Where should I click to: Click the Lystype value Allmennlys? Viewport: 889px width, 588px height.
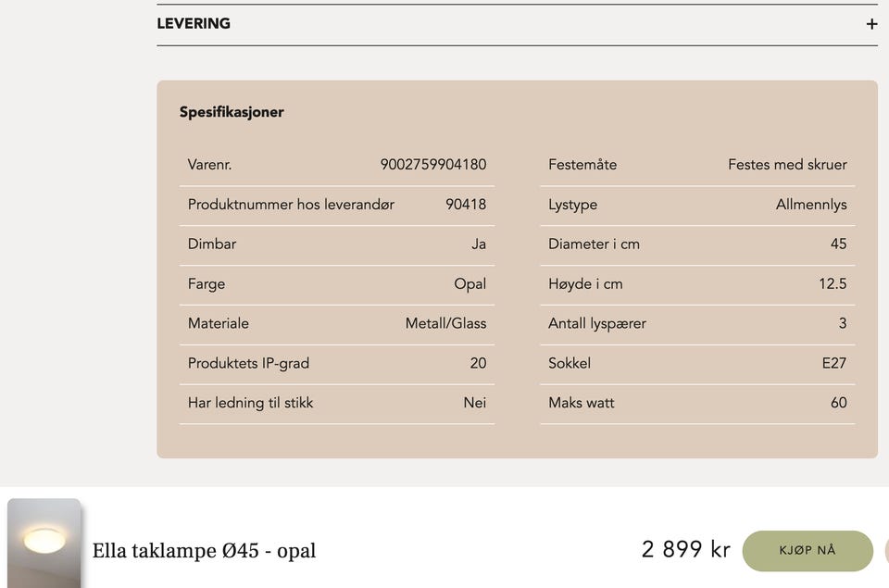point(811,205)
